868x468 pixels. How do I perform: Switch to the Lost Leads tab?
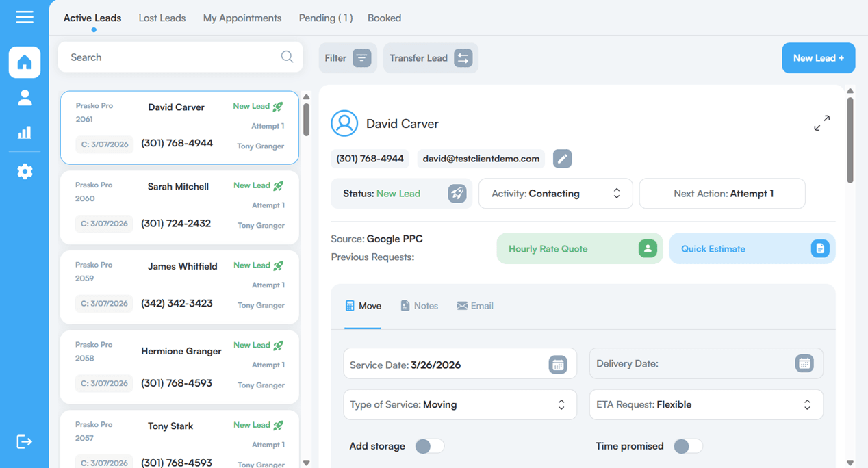point(162,18)
